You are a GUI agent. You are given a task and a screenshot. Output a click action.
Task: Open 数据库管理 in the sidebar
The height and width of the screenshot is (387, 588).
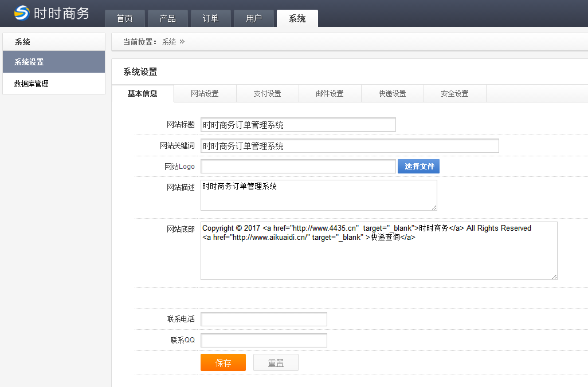54,84
